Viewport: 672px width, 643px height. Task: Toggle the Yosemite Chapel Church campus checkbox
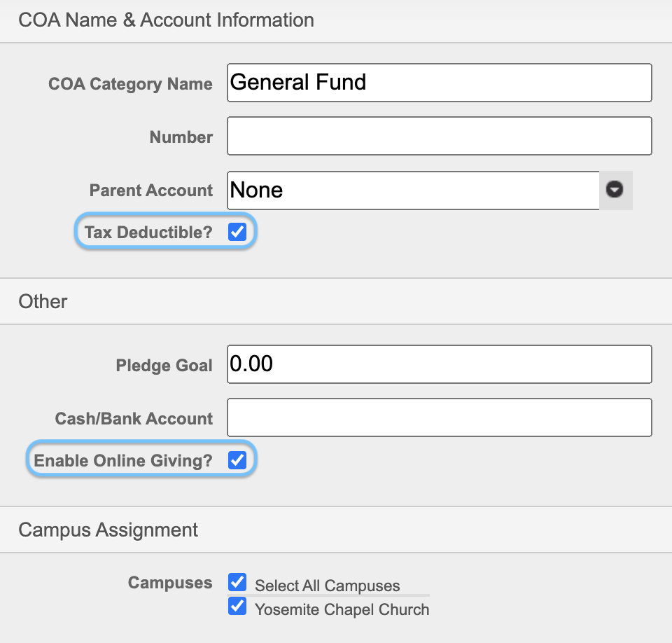pyautogui.click(x=237, y=606)
